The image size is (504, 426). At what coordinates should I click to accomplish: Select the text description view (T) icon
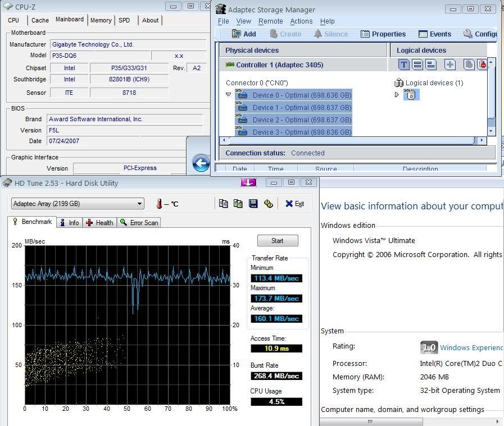(x=404, y=65)
